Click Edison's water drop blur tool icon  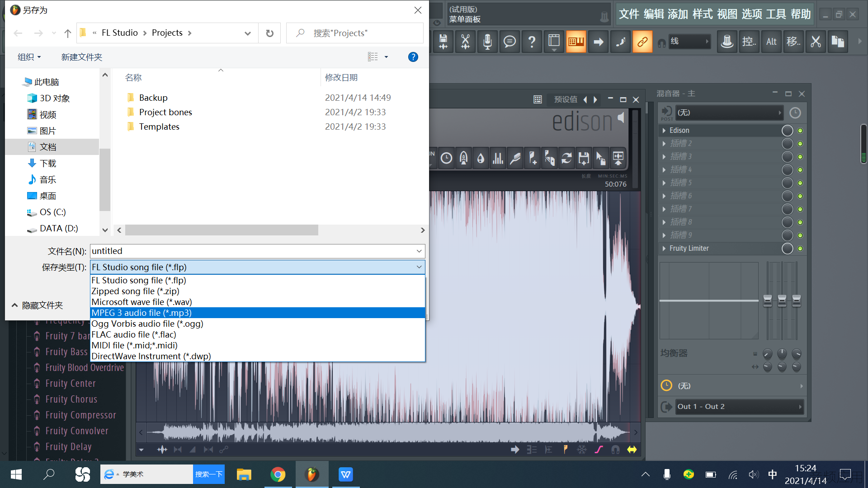coord(481,158)
